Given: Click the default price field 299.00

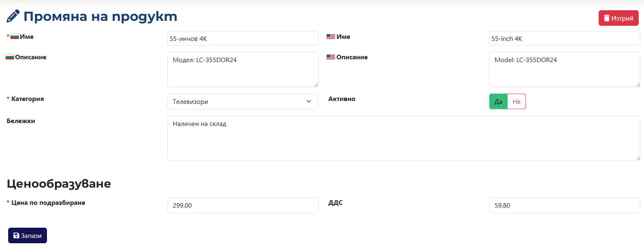Looking at the screenshot, I should (243, 205).
